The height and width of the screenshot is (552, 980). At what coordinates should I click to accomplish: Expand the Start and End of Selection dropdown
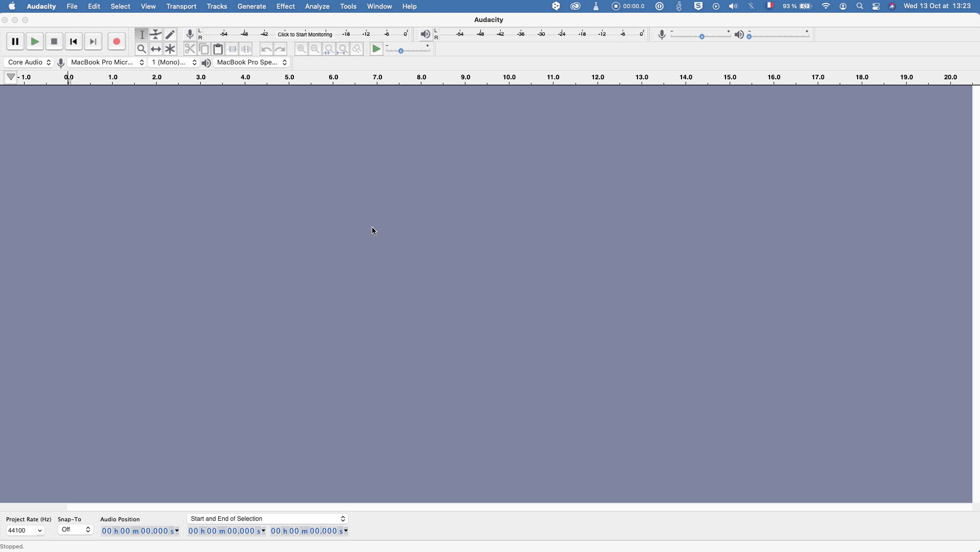coord(267,519)
